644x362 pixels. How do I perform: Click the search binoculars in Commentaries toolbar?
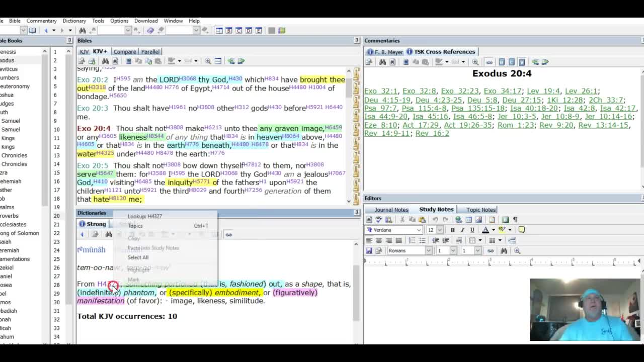tap(382, 62)
